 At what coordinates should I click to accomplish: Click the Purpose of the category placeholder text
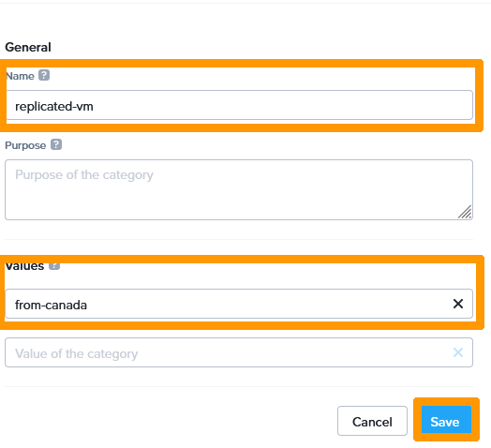[x=84, y=175]
